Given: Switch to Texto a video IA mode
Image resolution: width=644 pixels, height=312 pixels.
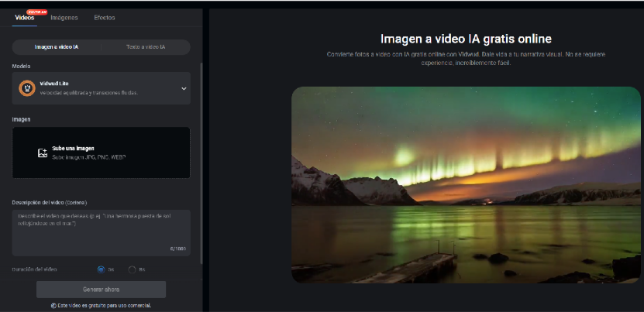Looking at the screenshot, I should 146,47.
